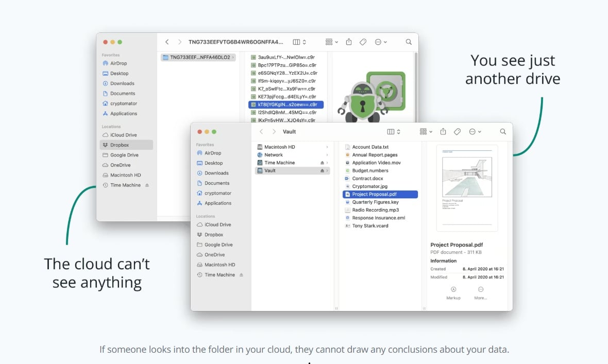Viewport: 608px width, 364px height.
Task: Click the tag icon in Vault toolbar
Action: pyautogui.click(x=458, y=132)
